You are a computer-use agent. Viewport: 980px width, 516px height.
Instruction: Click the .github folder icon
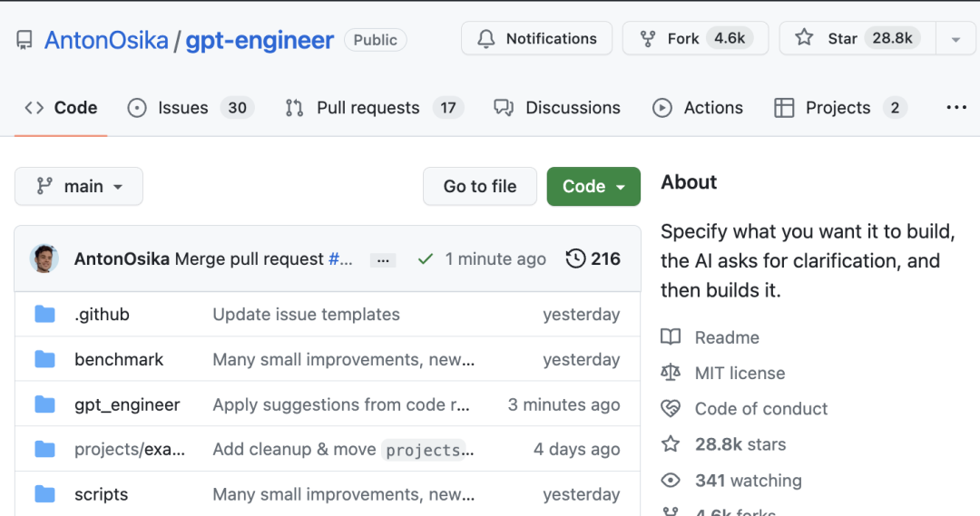coord(45,314)
